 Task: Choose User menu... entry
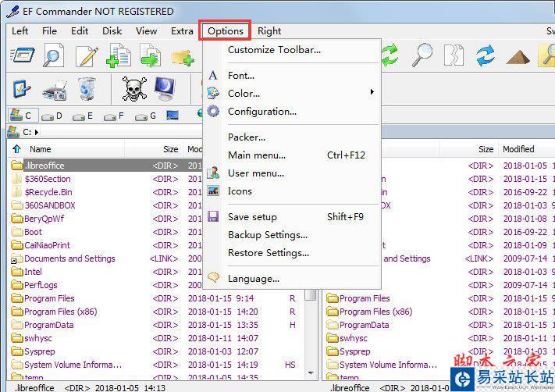pos(292,173)
